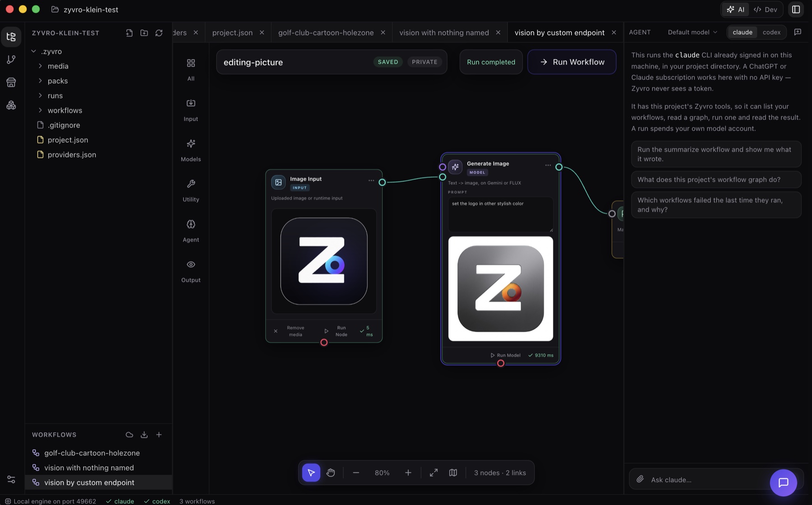The width and height of the screenshot is (812, 505).
Task: Close the golf-club-cartoon-holezone tab
Action: (383, 32)
